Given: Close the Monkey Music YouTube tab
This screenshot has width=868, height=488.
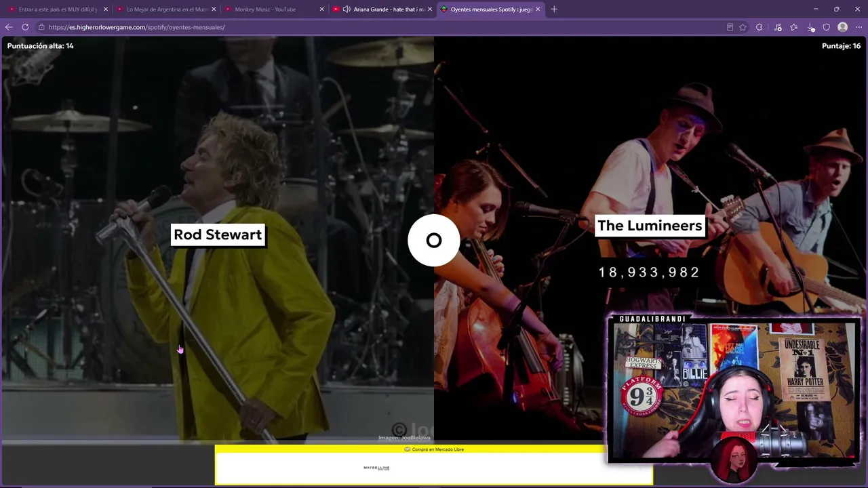Looking at the screenshot, I should coord(322,9).
